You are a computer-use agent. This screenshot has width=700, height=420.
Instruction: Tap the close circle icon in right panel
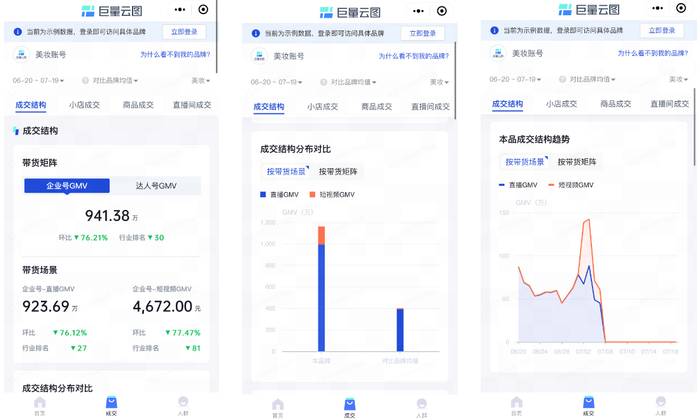(x=681, y=8)
